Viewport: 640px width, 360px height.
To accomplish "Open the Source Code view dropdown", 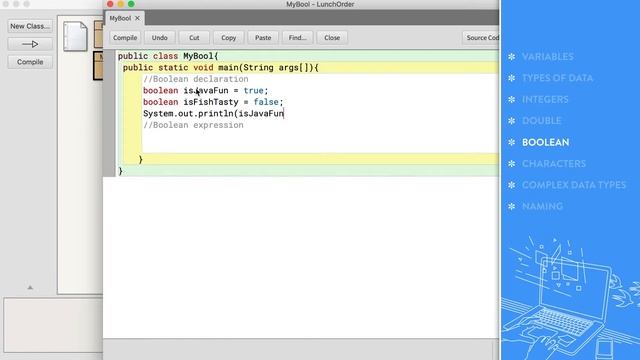I will tap(480, 38).
